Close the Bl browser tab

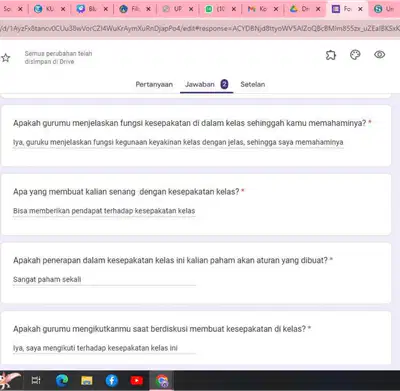(106, 9)
